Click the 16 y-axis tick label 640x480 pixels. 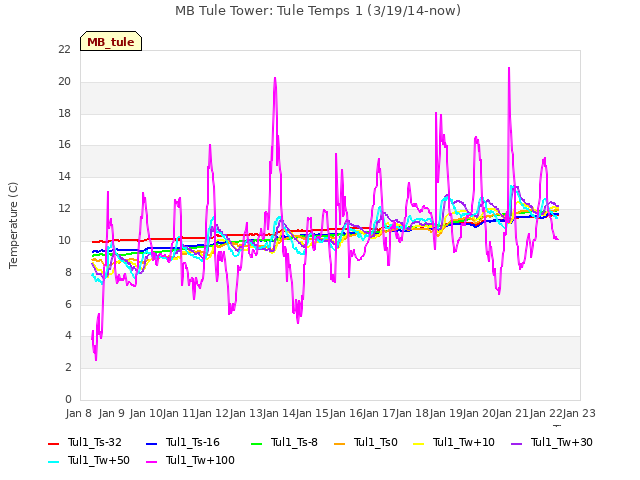coord(64,145)
